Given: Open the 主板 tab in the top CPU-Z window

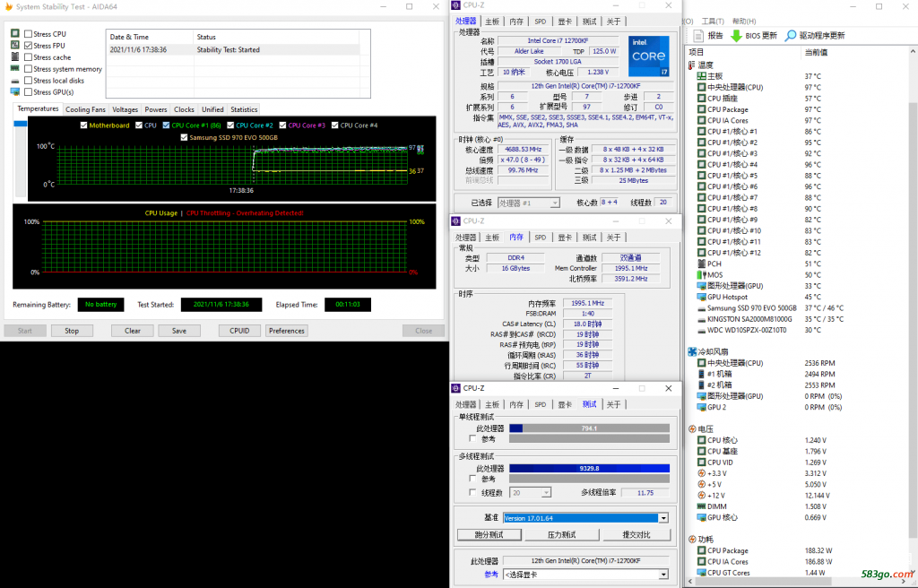Looking at the screenshot, I should pos(492,22).
